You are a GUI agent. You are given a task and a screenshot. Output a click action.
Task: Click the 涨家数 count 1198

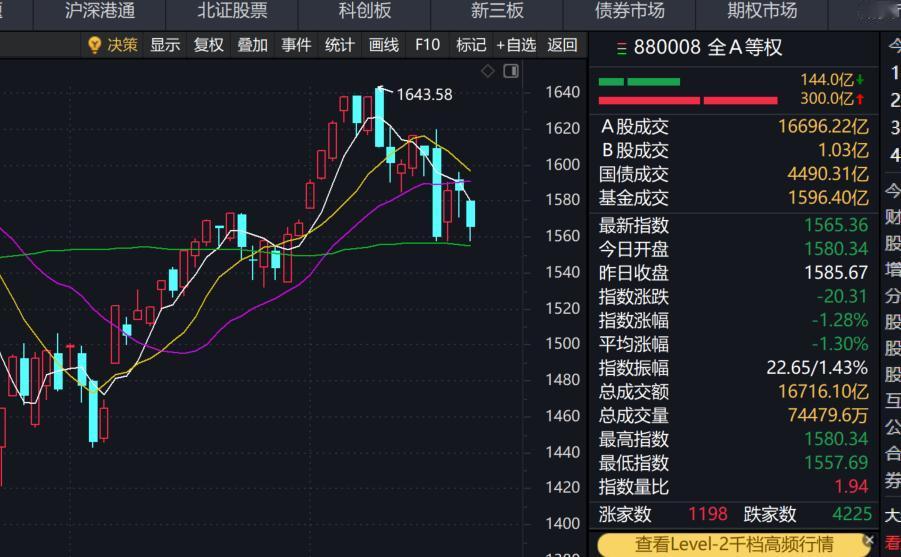pyautogui.click(x=708, y=514)
